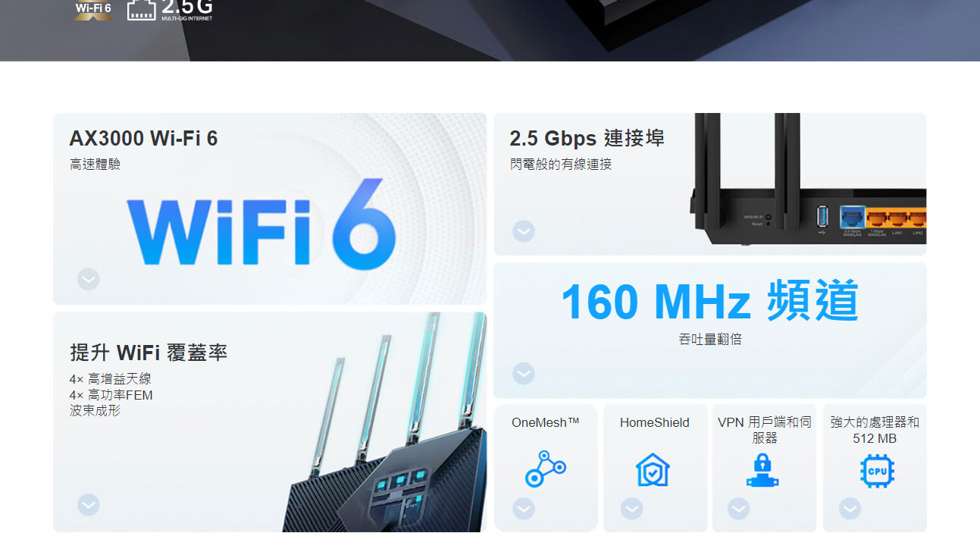Click the OneMesh network nodes icon
Image resolution: width=980 pixels, height=555 pixels.
tap(546, 469)
